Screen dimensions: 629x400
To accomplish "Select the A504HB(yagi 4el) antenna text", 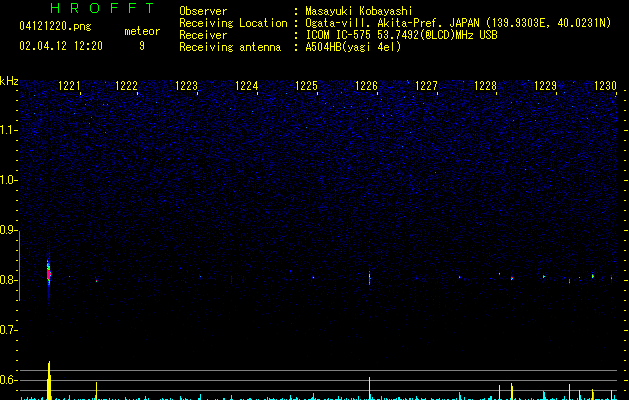I will pos(353,47).
